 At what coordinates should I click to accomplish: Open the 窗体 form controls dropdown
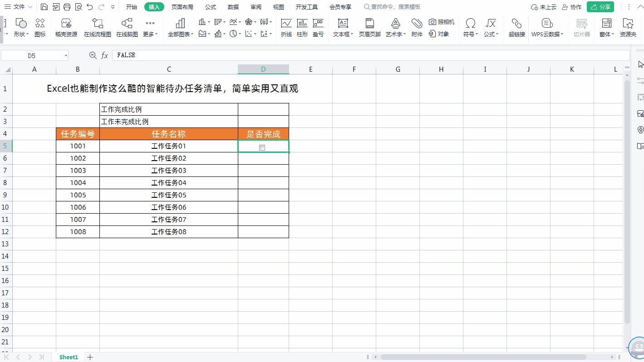pyautogui.click(x=605, y=27)
